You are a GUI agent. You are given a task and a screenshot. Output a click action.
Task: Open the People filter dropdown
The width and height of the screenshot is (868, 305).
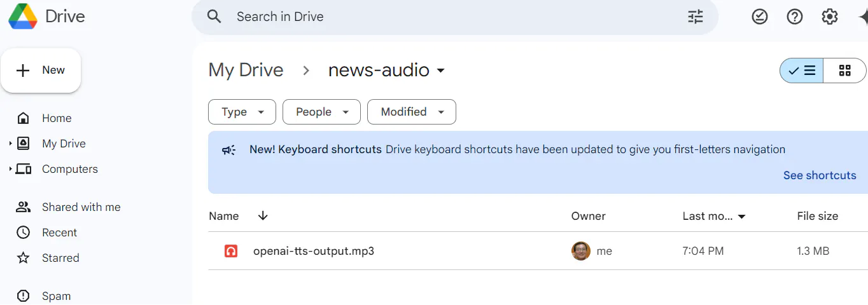click(x=321, y=112)
